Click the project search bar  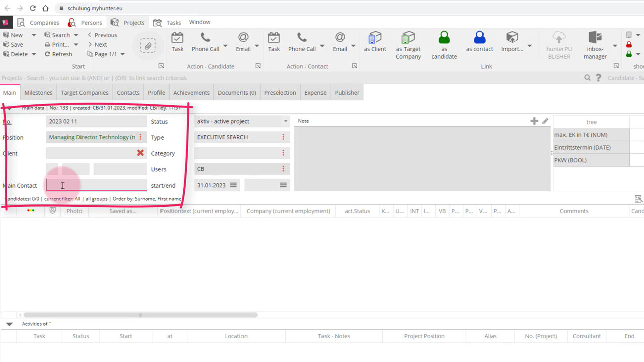[291, 78]
